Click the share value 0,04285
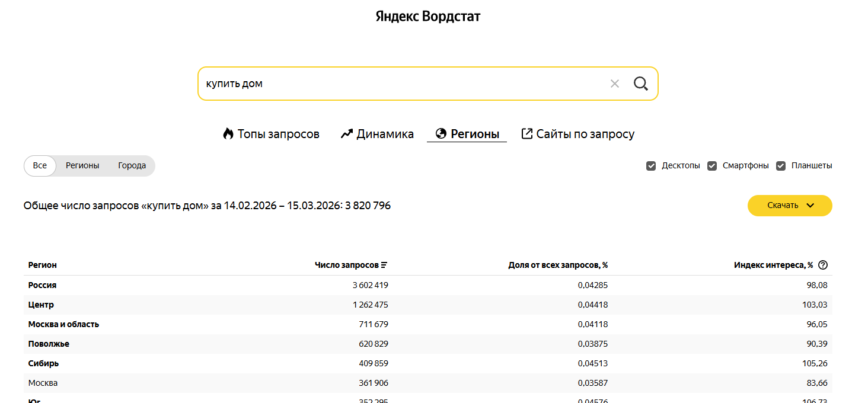The width and height of the screenshot is (868, 403). (x=593, y=285)
